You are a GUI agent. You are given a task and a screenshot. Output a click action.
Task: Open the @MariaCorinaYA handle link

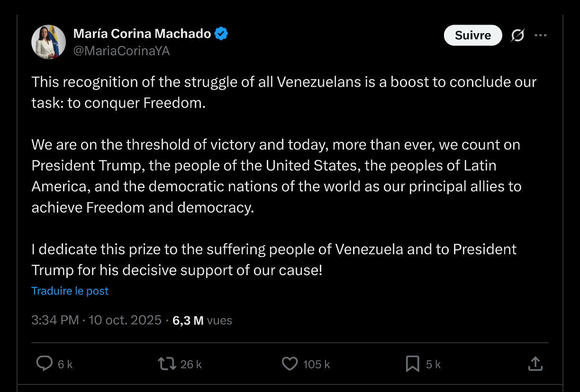point(121,51)
